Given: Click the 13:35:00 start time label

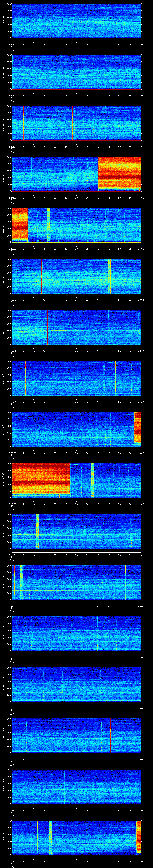Looking at the screenshot, I should point(12,249).
